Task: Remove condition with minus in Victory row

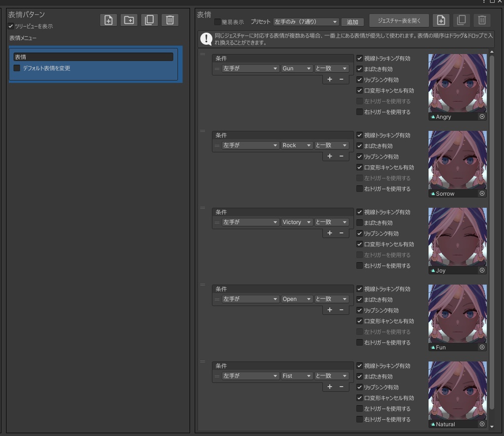Action: 342,233
